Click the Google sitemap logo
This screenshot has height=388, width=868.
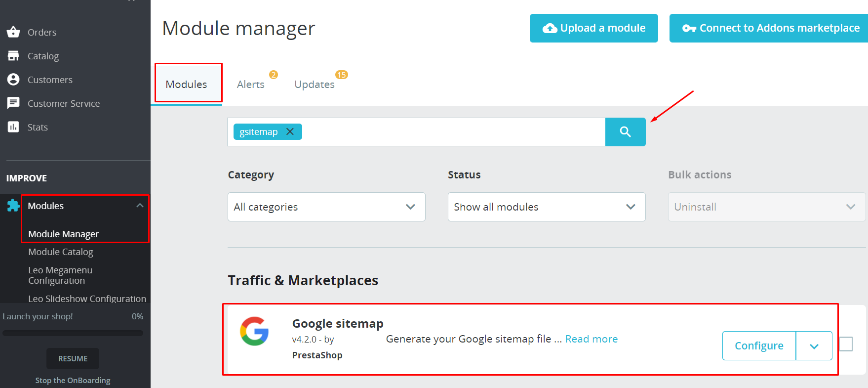pyautogui.click(x=254, y=331)
